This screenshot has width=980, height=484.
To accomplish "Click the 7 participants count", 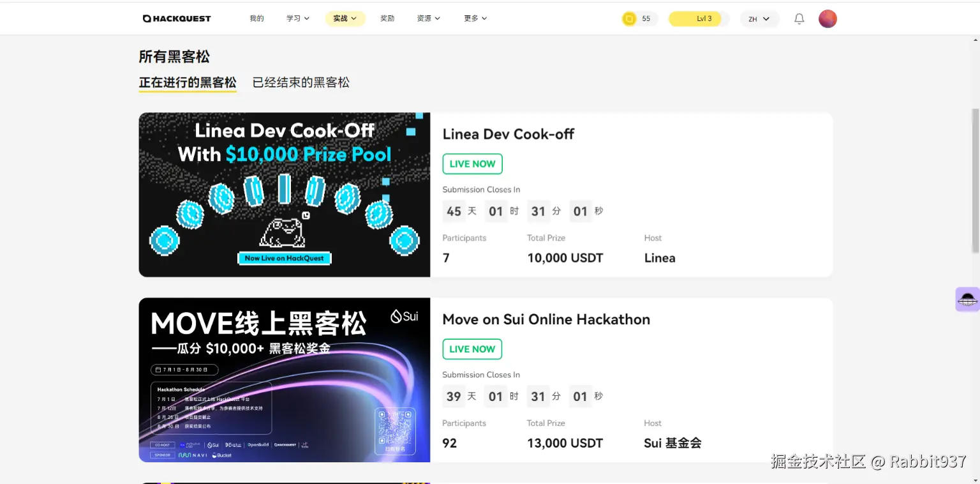I will pos(446,258).
